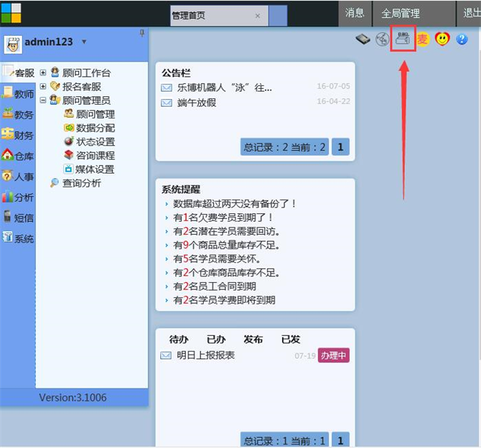Click the pin icon on the sidebar panel
The width and height of the screenshot is (481, 448).
click(142, 33)
